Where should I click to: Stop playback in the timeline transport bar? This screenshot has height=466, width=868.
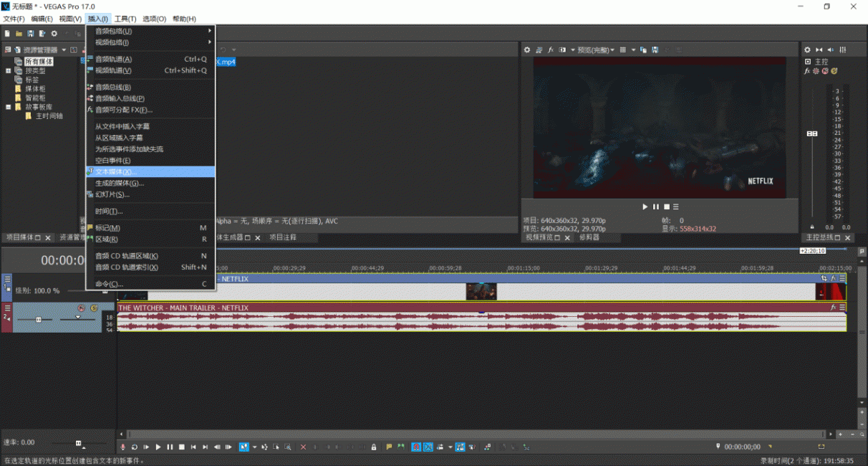(x=181, y=447)
